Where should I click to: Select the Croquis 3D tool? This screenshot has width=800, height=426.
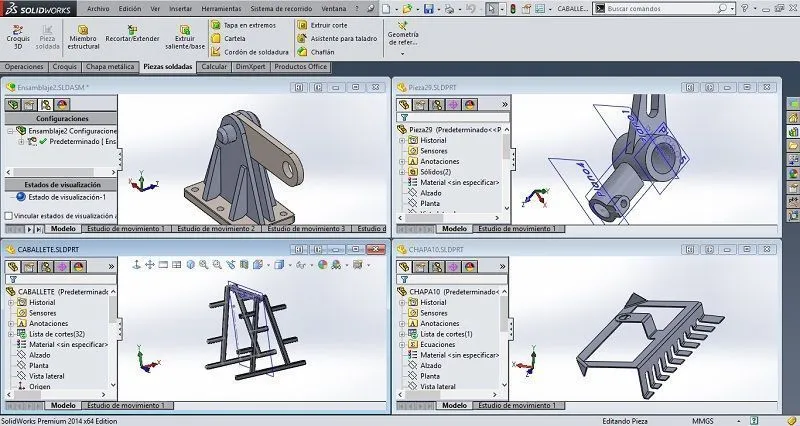18,37
